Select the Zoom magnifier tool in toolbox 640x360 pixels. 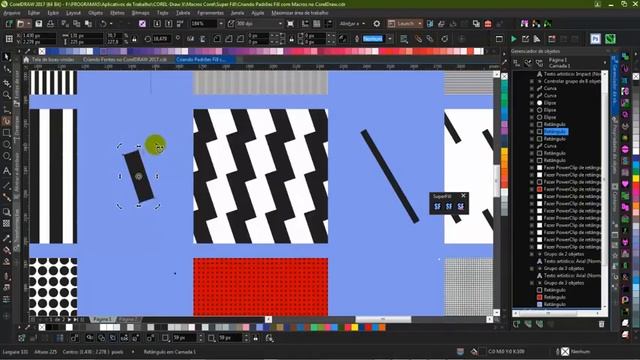[7, 95]
